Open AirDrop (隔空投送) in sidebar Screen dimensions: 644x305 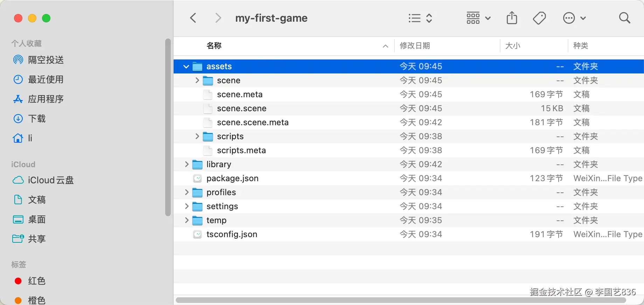point(38,60)
